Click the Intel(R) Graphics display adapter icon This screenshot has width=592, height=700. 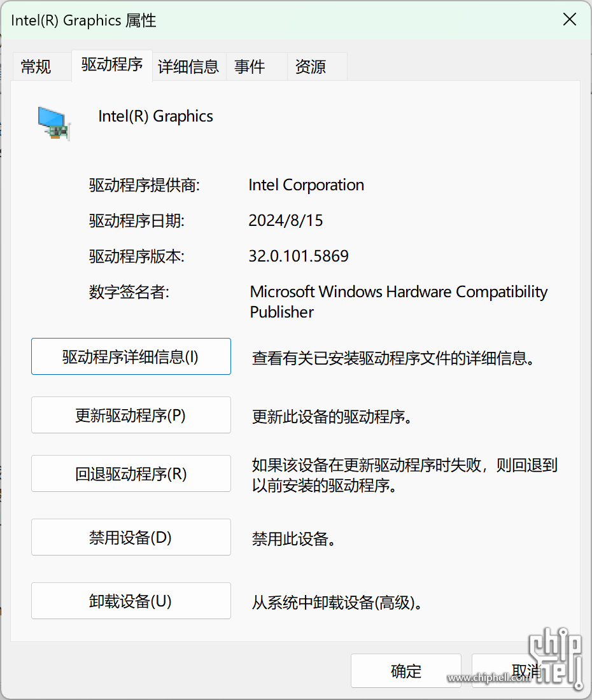coord(53,123)
